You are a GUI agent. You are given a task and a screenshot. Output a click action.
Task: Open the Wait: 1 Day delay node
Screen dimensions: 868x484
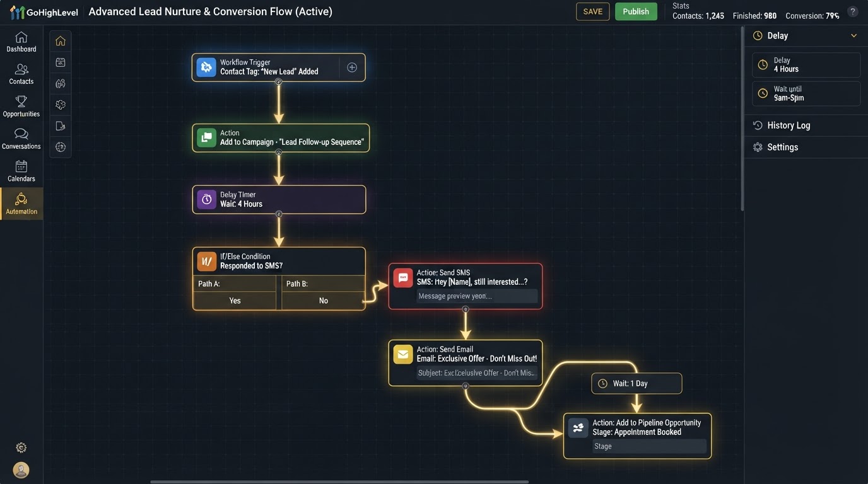click(636, 383)
